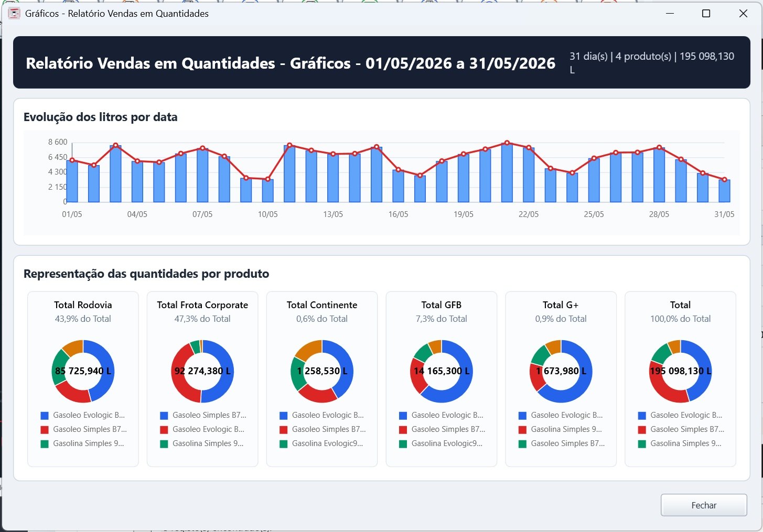Click red legend swatch under Total Frota Corporate
Screen dimensions: 763x532
coord(164,430)
